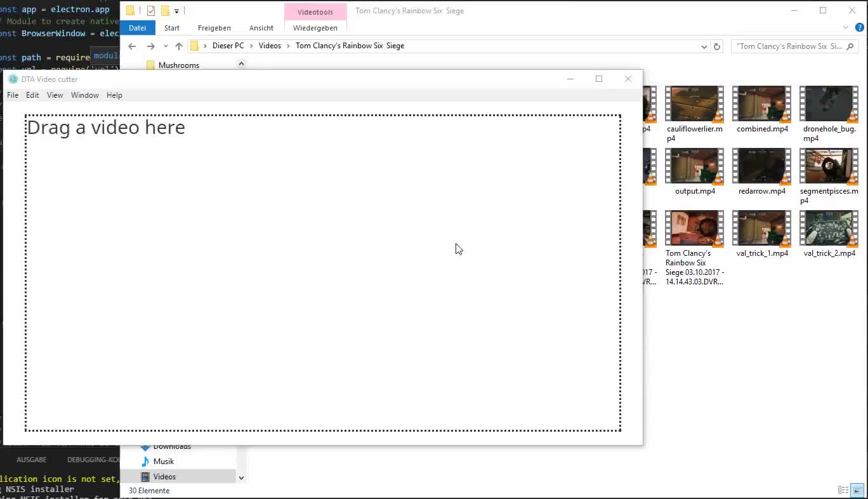Open the Help menu in DTA Video cutter
The height and width of the screenshot is (499, 868).
114,95
